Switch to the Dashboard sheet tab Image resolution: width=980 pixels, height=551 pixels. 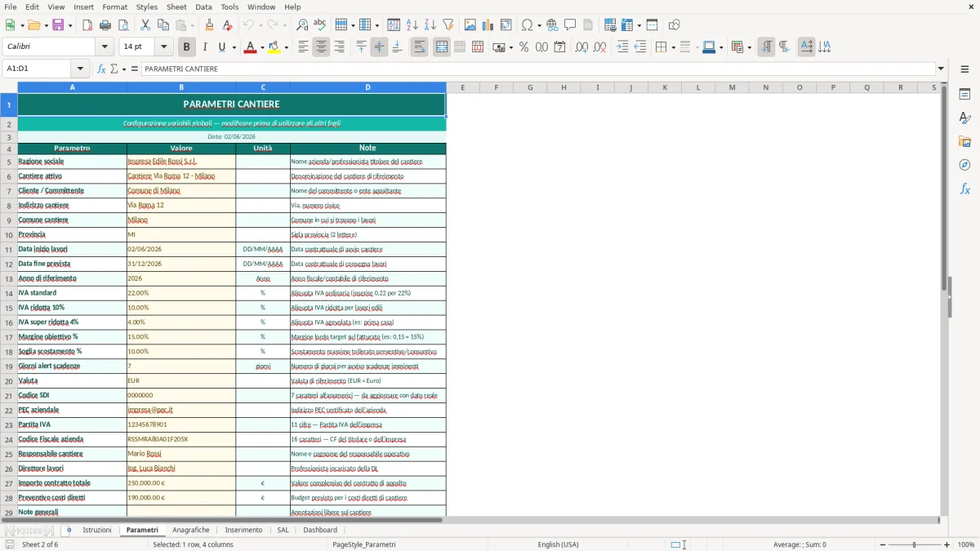click(x=320, y=530)
